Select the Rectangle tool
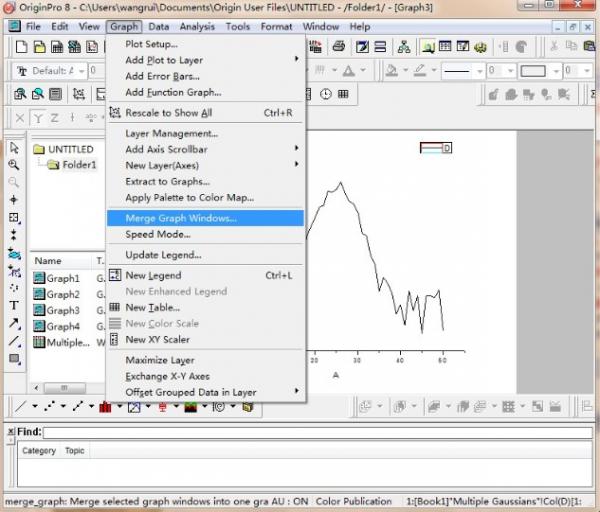The height and width of the screenshot is (512, 600). pyautogui.click(x=14, y=359)
